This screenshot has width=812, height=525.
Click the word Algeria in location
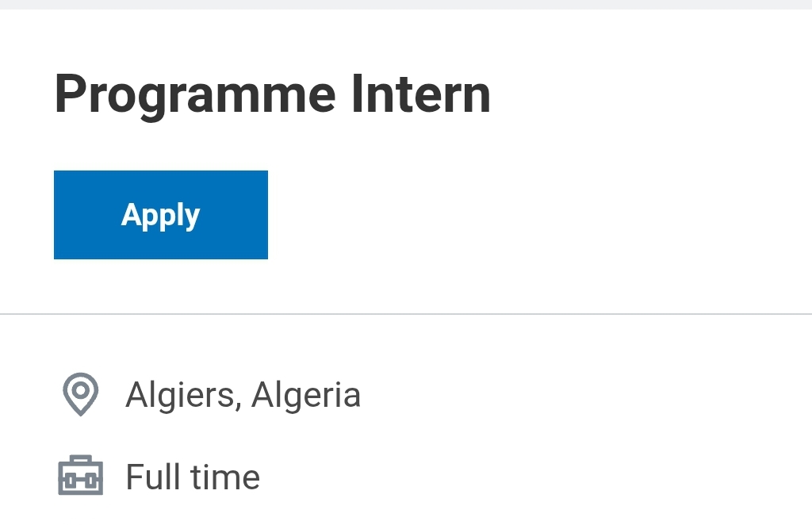pyautogui.click(x=306, y=395)
